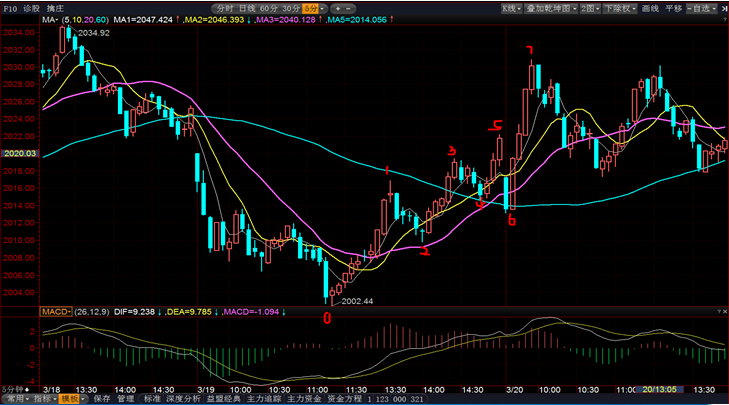Click the '1' layout button
This screenshot has height=405, width=729.
coord(369,399)
